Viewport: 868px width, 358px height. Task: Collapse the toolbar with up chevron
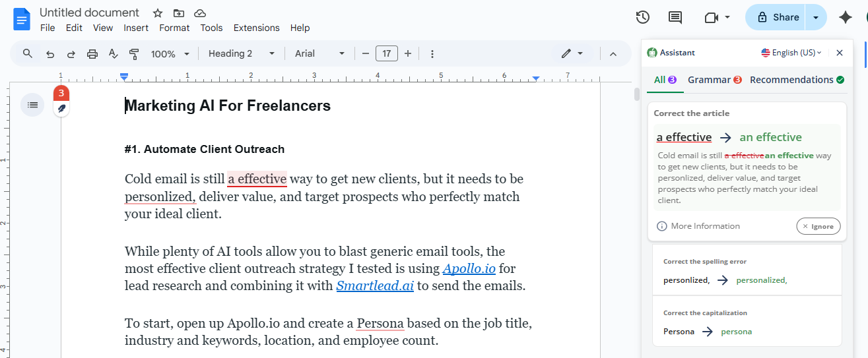(x=613, y=54)
